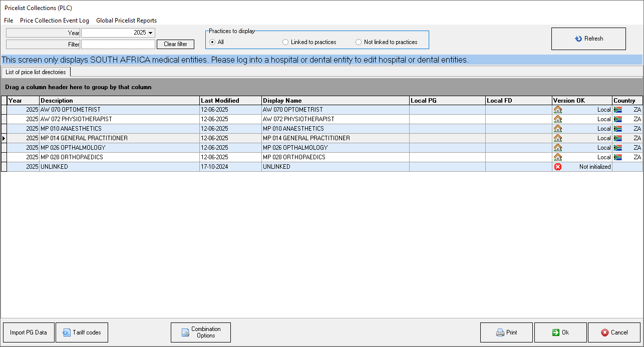This screenshot has width=644, height=347.
Task: Click the house icon in AW 070 OPTOMETRIST row
Action: pos(557,110)
